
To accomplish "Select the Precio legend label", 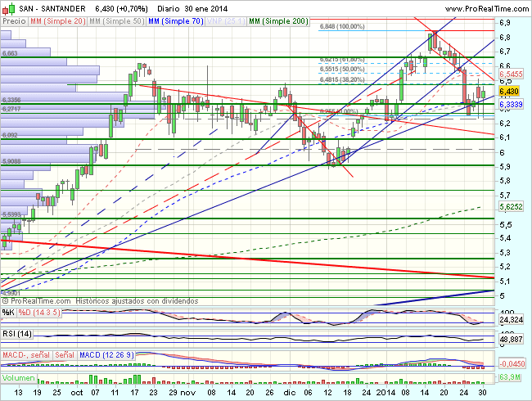I will pos(14,21).
